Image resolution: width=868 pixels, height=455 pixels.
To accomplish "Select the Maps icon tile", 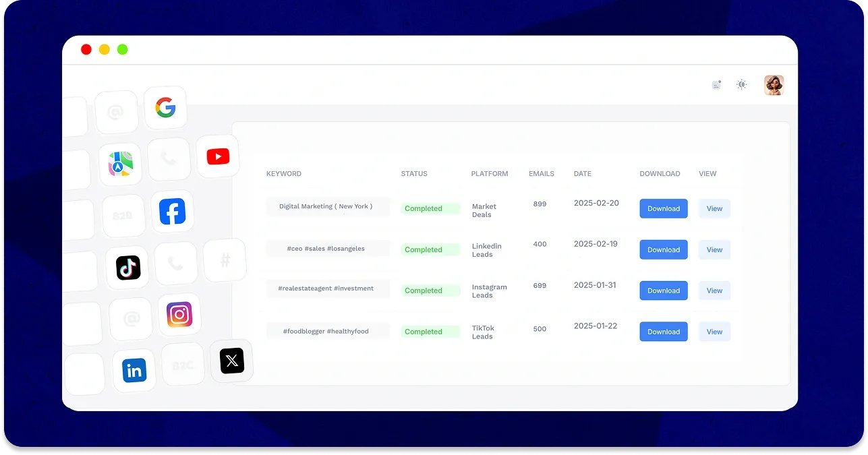I will coord(120,164).
